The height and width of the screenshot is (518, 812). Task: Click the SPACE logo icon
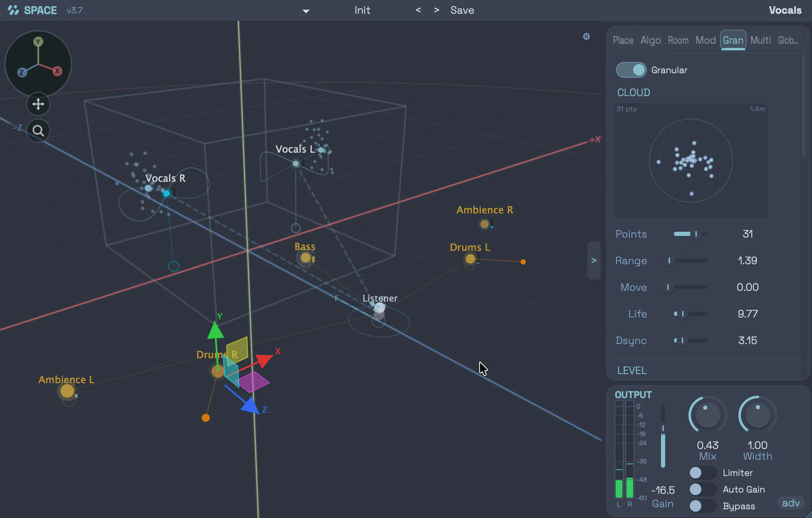pos(13,10)
